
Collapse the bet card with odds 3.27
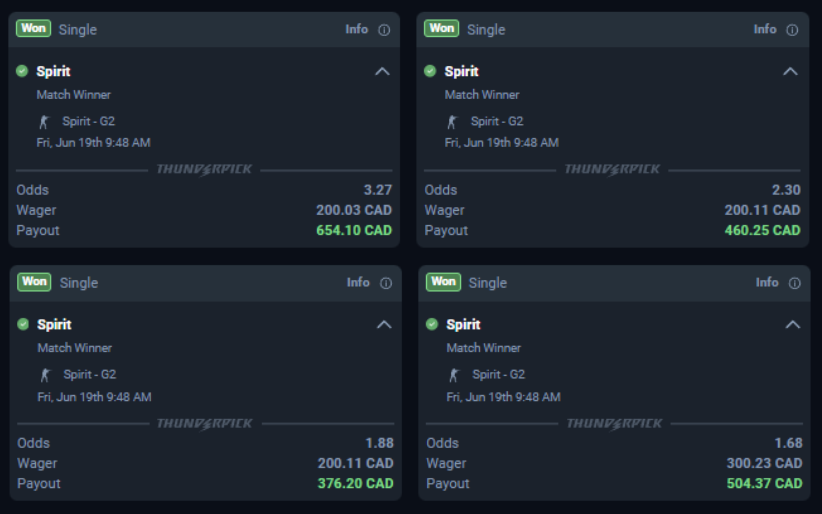pos(382,71)
